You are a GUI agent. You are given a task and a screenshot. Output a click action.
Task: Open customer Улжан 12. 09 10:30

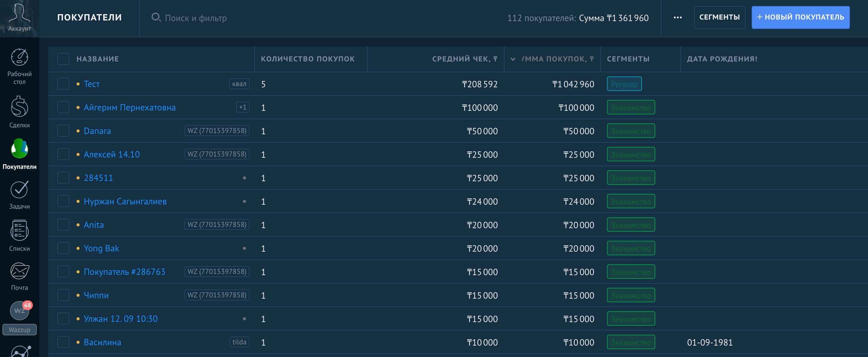[x=121, y=319]
